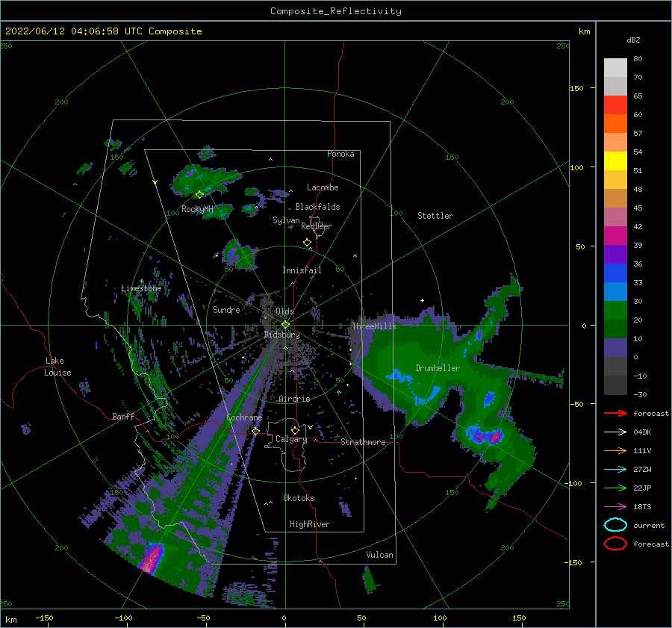Click the yellow diamond marker above Calgary
Screen dimensions: 672x628
click(295, 430)
